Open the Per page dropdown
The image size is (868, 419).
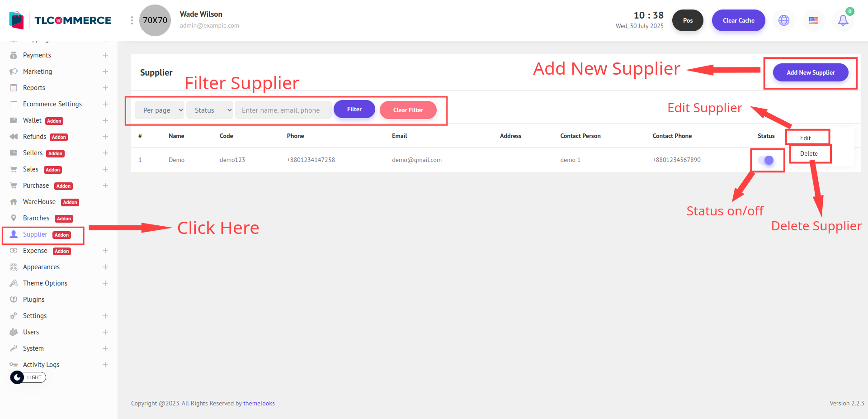(x=160, y=110)
